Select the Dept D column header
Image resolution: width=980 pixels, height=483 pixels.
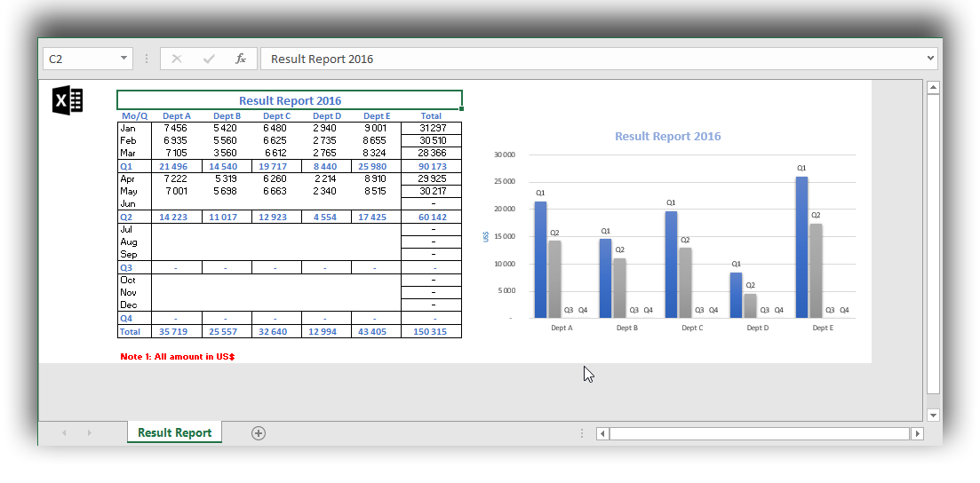coord(327,115)
